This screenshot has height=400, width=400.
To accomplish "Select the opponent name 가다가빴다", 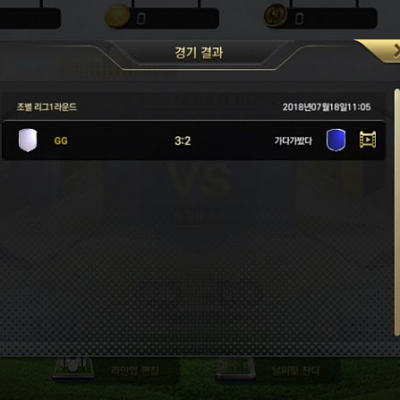I will [293, 141].
